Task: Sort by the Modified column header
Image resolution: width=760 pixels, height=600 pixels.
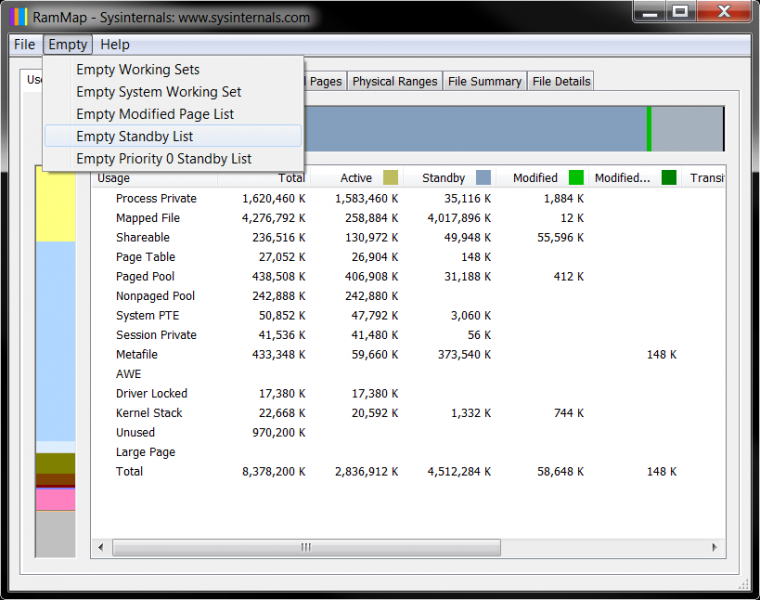Action: coord(542,178)
